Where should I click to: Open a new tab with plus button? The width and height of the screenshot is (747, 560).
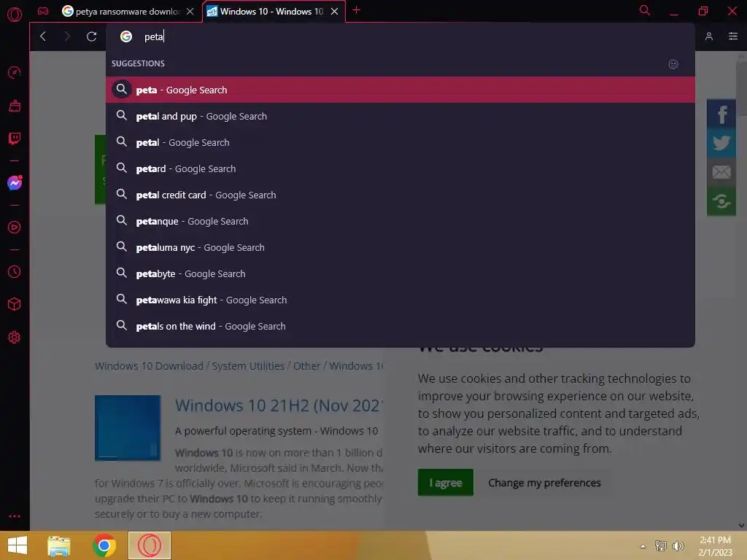tap(356, 10)
